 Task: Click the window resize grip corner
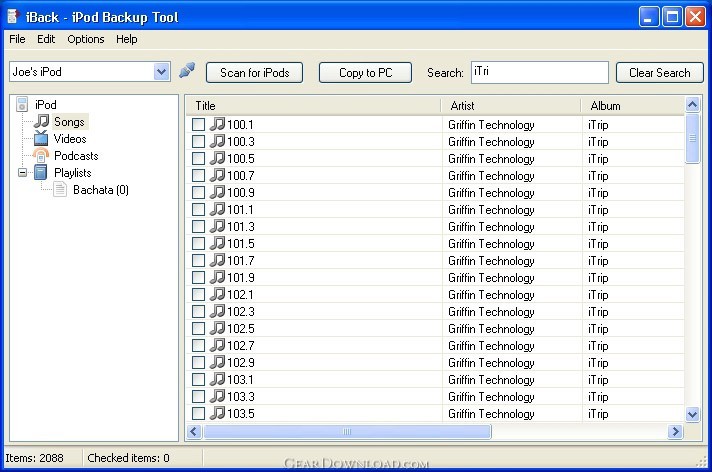coord(702,462)
